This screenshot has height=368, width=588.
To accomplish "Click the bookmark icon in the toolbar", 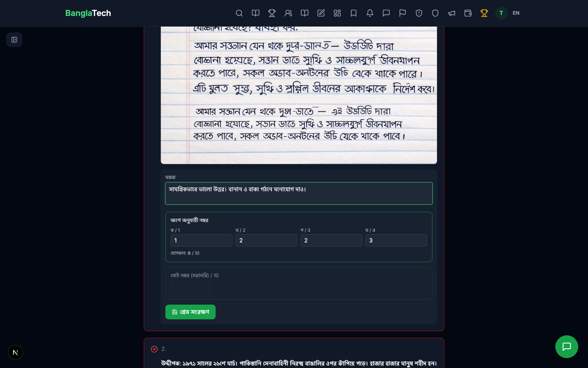I will [354, 13].
